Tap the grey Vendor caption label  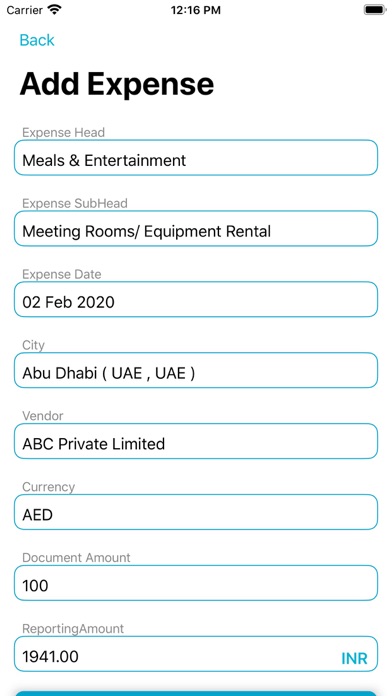tap(43, 416)
